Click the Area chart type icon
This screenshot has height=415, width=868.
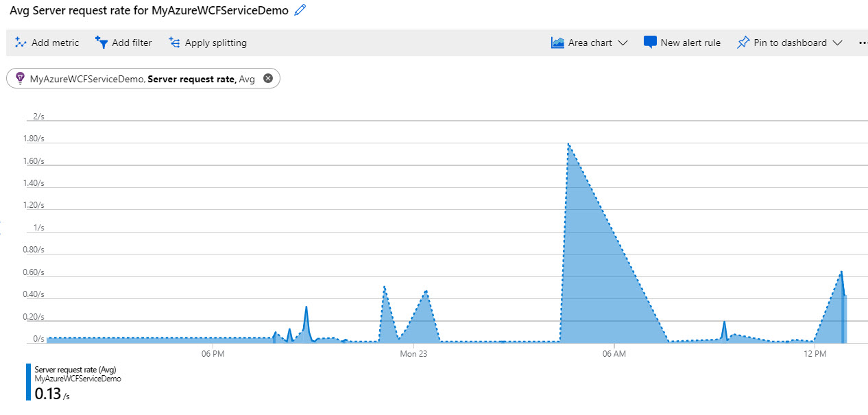(557, 43)
